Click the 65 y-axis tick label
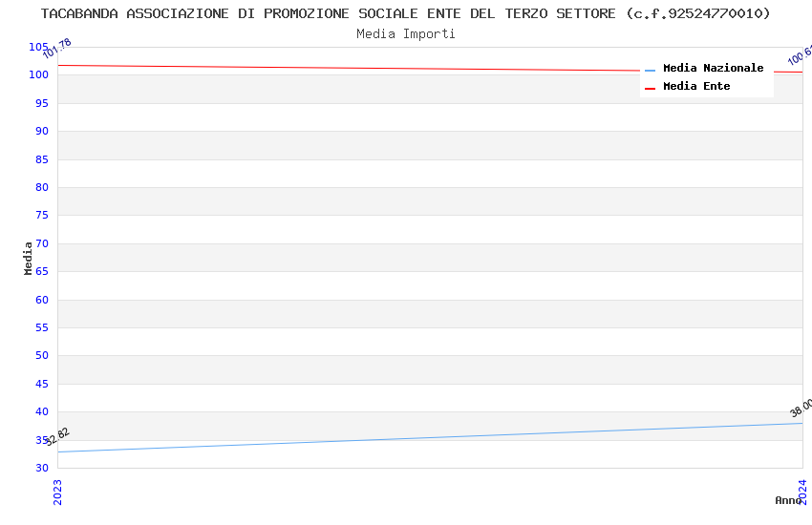Viewport: 812px width, 525px height. pyautogui.click(x=41, y=271)
